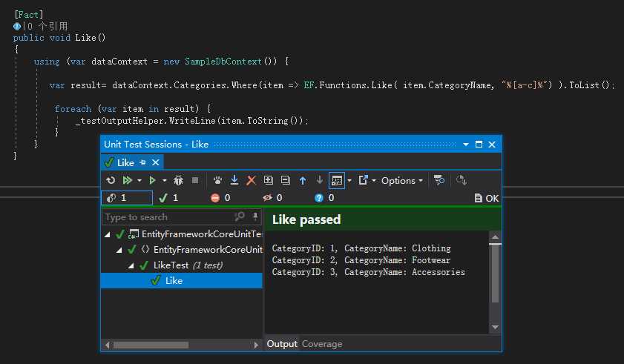Close the Like session tab

(156, 162)
